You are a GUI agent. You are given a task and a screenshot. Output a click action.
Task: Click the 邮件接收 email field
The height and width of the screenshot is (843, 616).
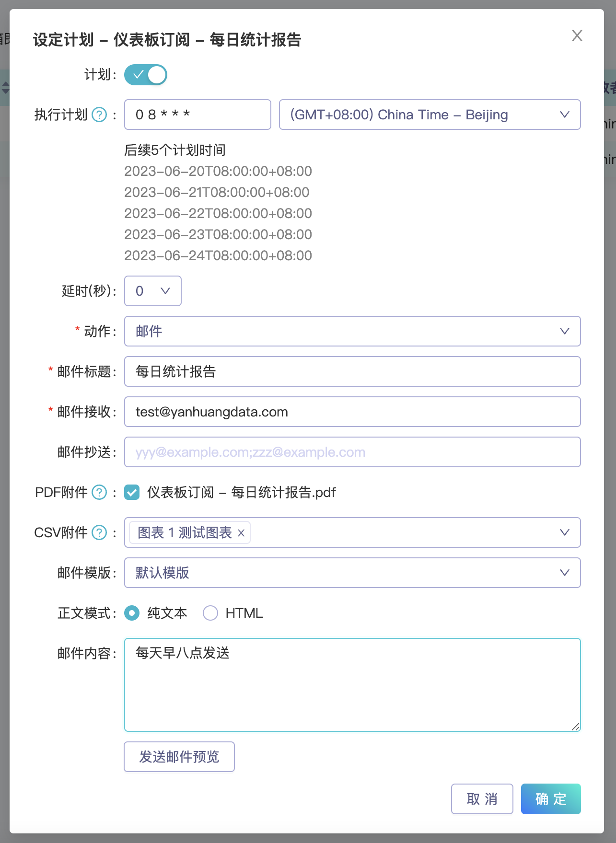pos(352,412)
